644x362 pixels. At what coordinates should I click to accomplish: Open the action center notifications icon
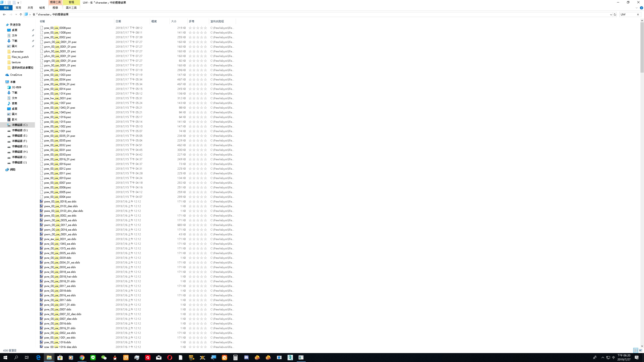click(636, 358)
